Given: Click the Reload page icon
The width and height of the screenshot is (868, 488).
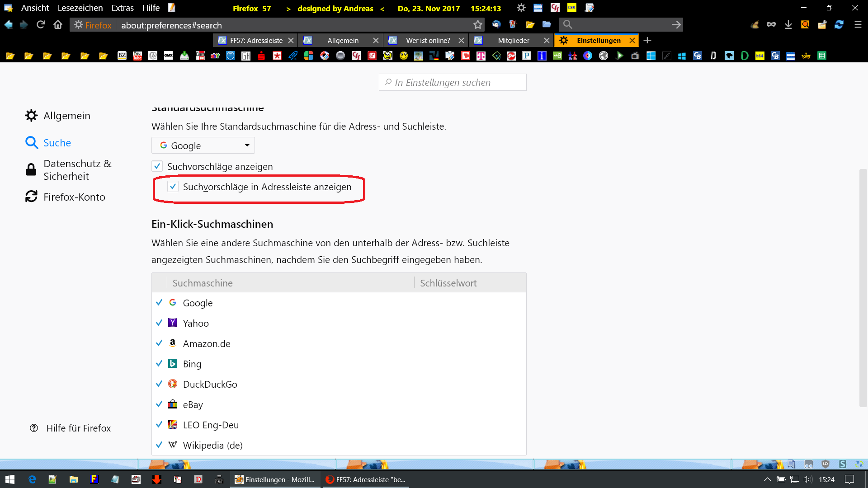Looking at the screenshot, I should (41, 25).
